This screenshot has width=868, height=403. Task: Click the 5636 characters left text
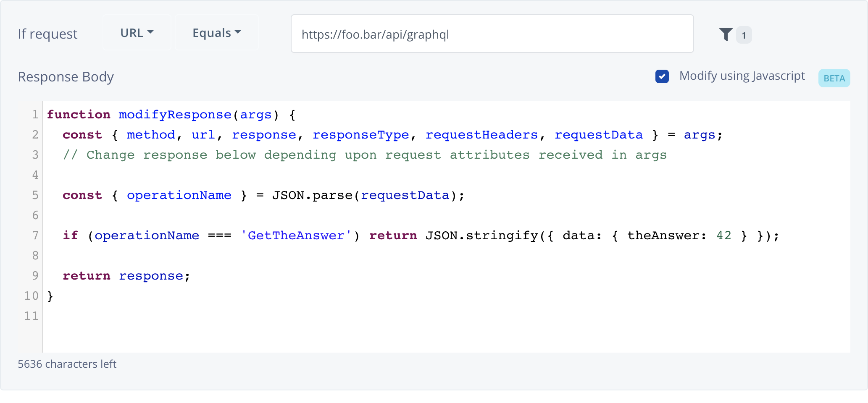[x=67, y=364]
